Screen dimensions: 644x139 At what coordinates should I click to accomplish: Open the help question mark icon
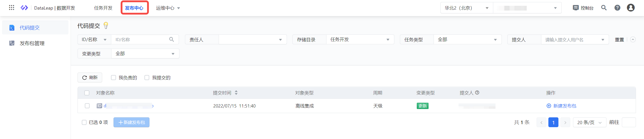point(617,8)
